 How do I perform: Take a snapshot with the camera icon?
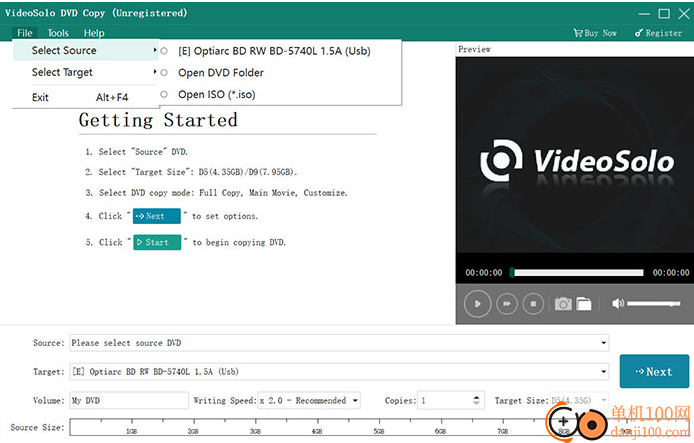pyautogui.click(x=563, y=304)
